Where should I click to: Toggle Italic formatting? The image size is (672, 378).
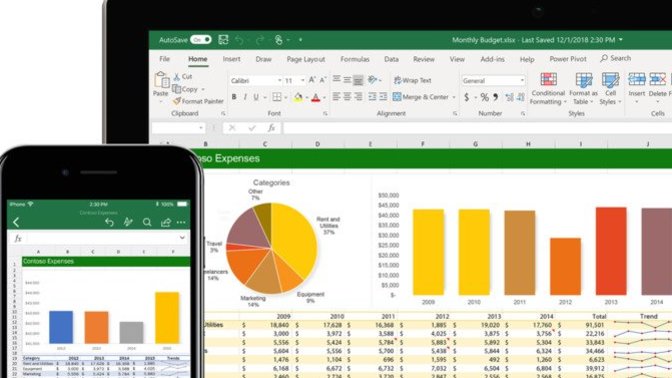coord(245,97)
